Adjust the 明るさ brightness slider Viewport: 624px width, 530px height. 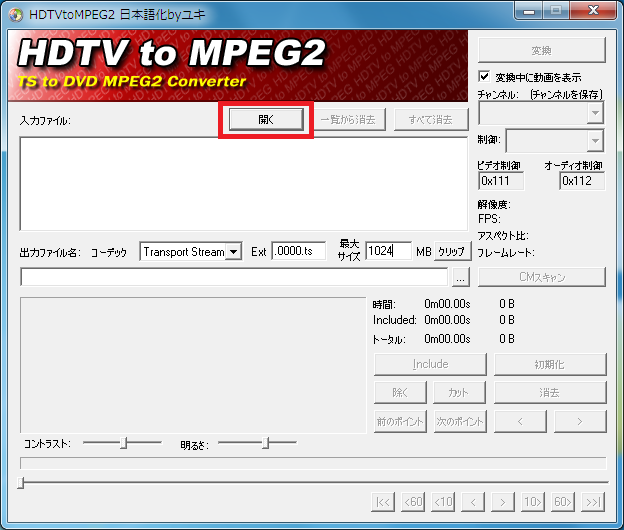pos(265,443)
